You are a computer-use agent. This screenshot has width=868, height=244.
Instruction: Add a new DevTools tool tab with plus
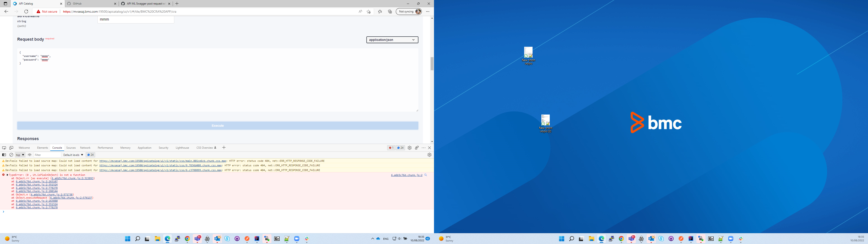224,148
